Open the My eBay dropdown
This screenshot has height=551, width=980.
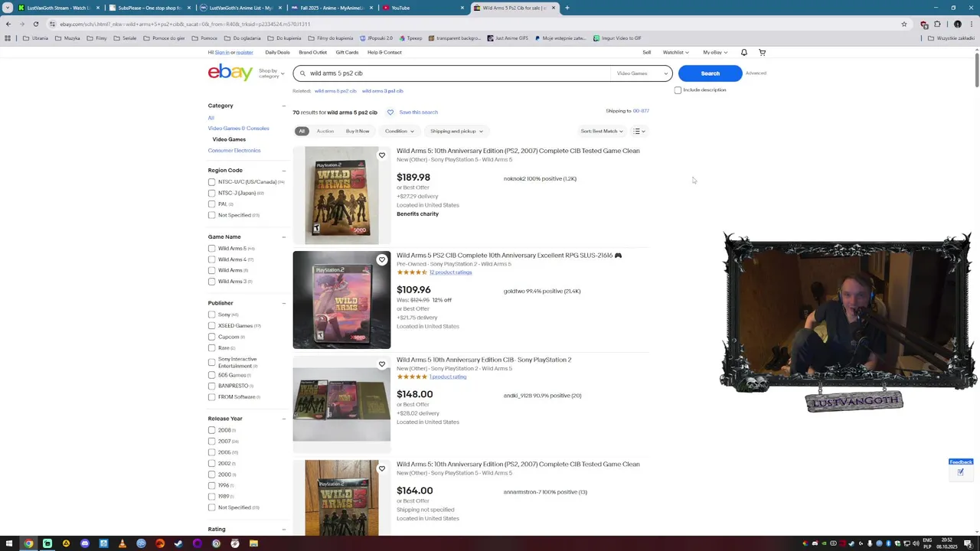715,52
